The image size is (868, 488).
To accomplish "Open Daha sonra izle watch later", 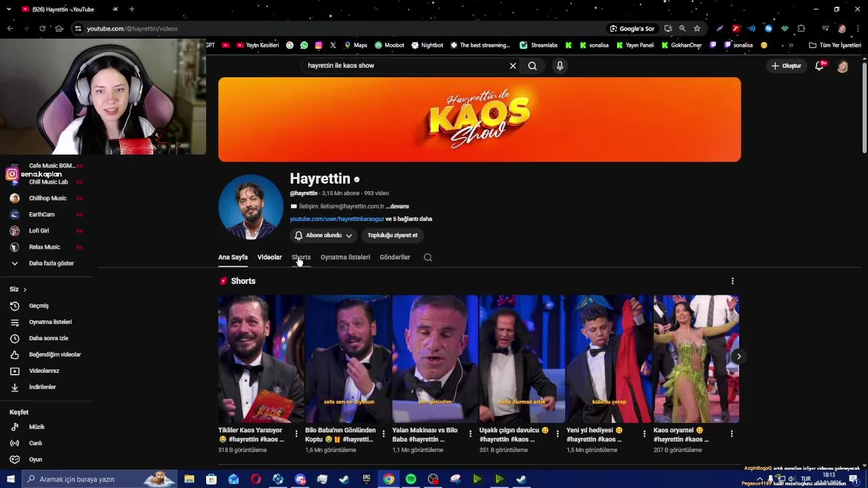I will point(46,338).
